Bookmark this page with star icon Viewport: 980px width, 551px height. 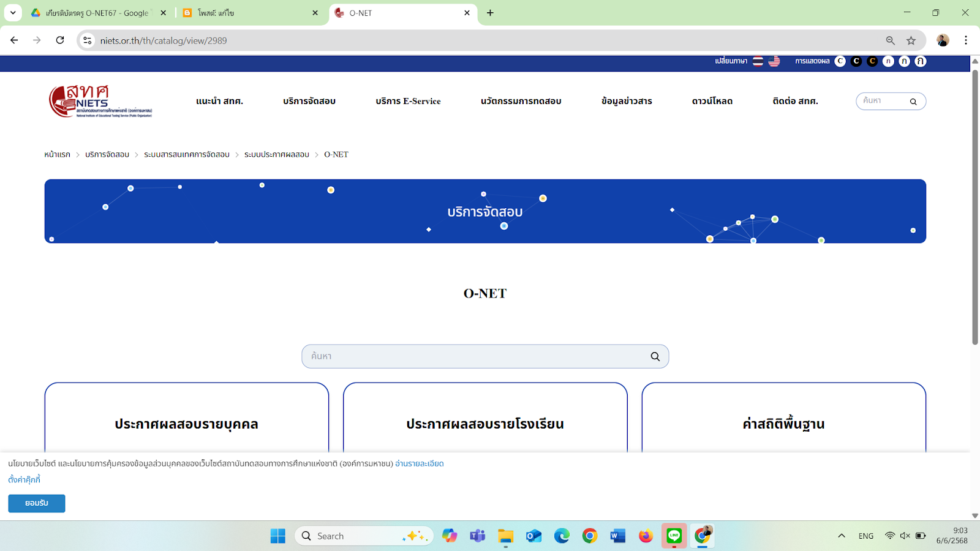[911, 40]
